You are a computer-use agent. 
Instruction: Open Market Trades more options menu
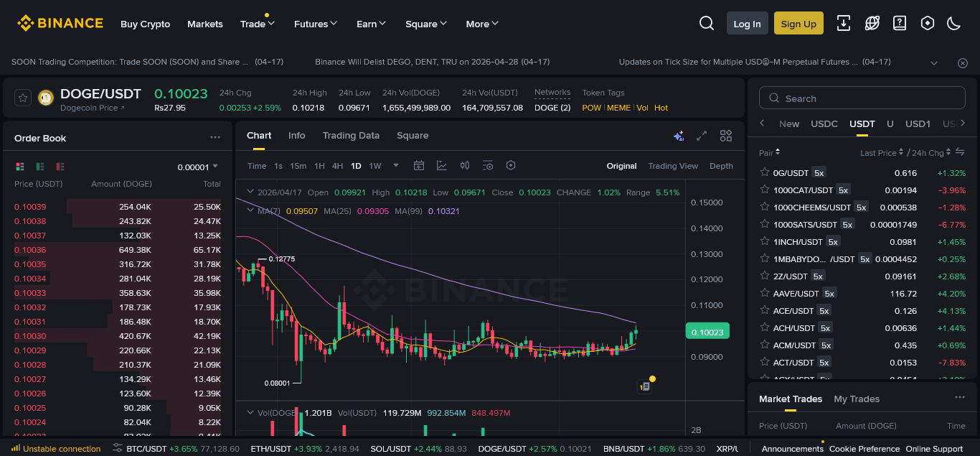click(960, 398)
